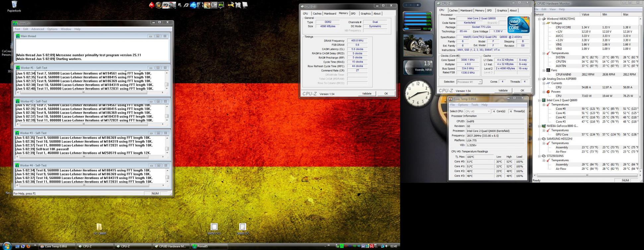Image resolution: width=644 pixels, height=250 pixels.
Task: Open the Papierkorb recycle bin
Action: click(x=14, y=6)
